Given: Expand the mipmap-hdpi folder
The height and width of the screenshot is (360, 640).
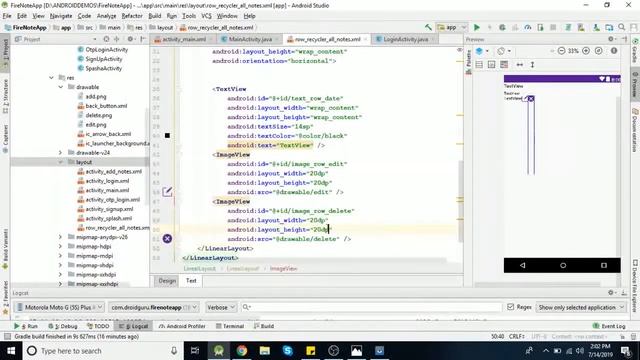Looking at the screenshot, I should coord(60,247).
